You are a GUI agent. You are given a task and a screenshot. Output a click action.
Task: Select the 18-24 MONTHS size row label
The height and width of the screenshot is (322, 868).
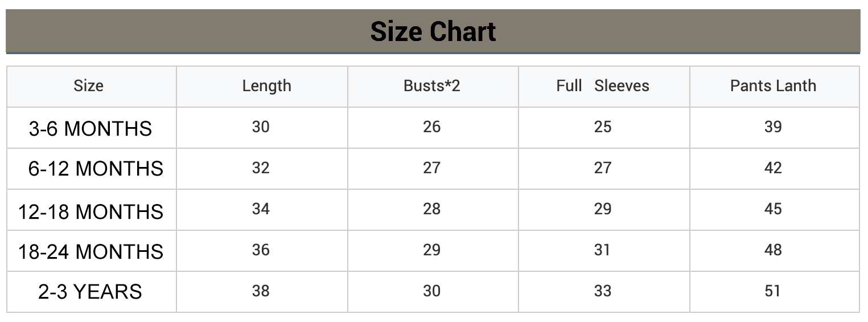coord(91,252)
